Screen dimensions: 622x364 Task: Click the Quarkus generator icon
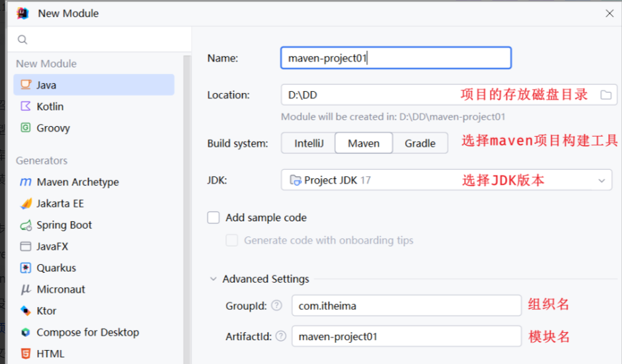[x=26, y=268]
